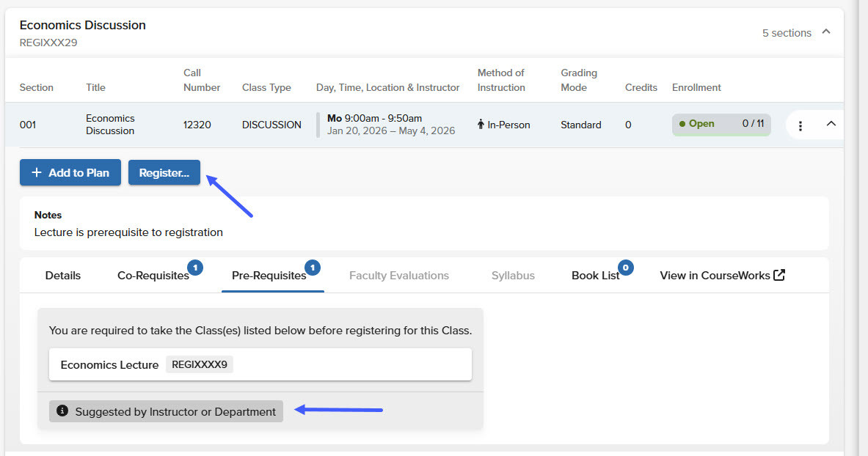This screenshot has height=456, width=868.
Task: Click the In-Person person icon
Action: (481, 125)
